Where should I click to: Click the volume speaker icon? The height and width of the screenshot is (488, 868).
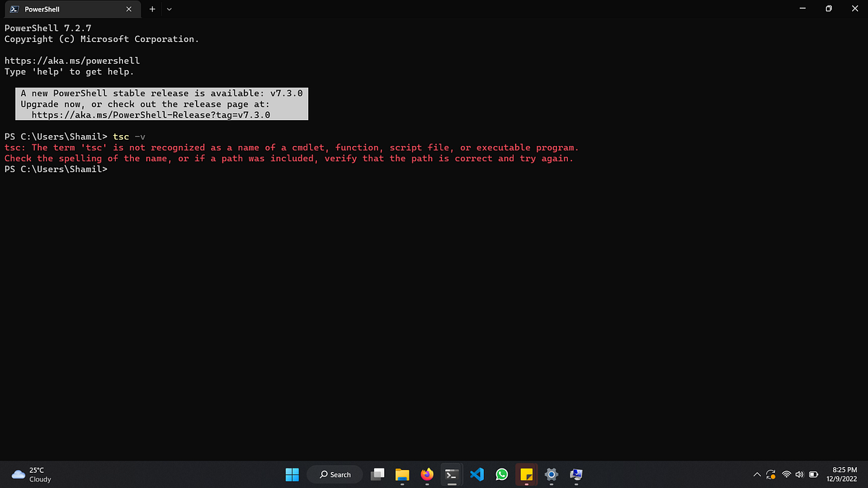[799, 475]
